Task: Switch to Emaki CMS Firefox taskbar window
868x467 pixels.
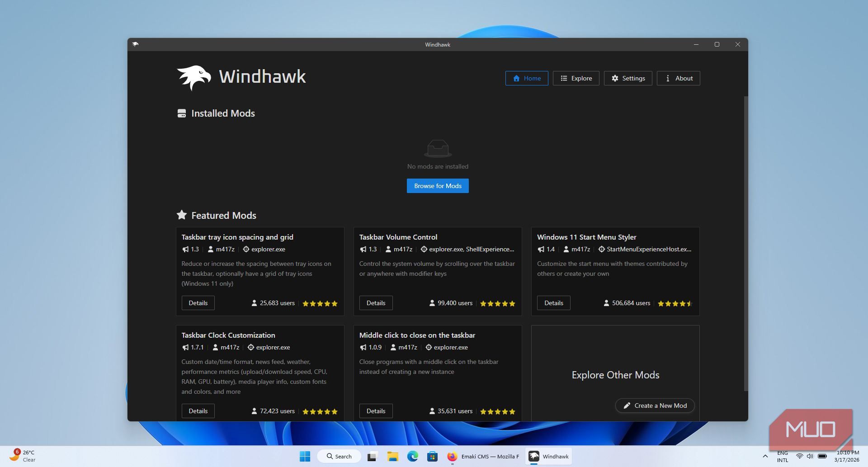Action: 483,457
